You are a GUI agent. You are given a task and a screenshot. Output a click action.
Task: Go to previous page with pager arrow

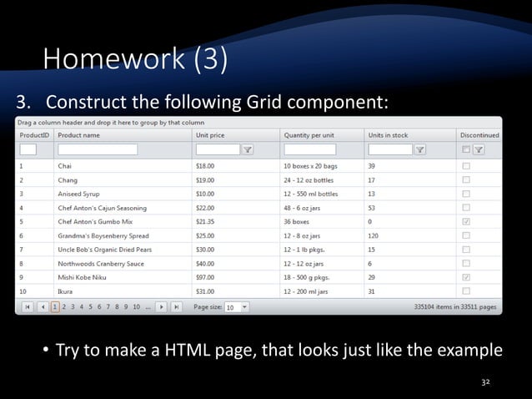click(x=43, y=307)
